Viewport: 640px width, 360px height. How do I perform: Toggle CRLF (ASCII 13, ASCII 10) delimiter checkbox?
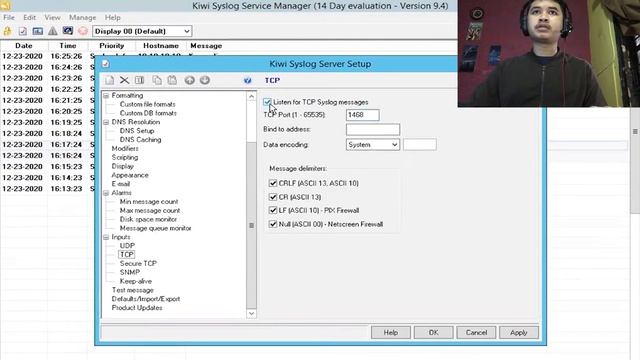(273, 183)
